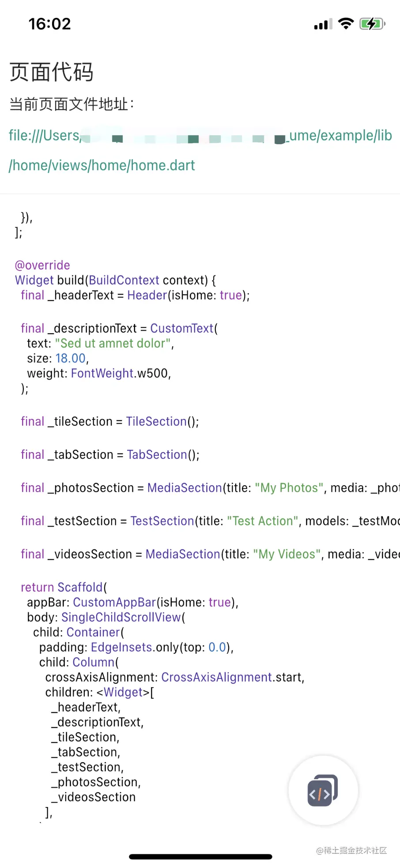Select the "Sed ut amnet dolor" string
Viewport: 400px width, 868px height.
click(113, 343)
